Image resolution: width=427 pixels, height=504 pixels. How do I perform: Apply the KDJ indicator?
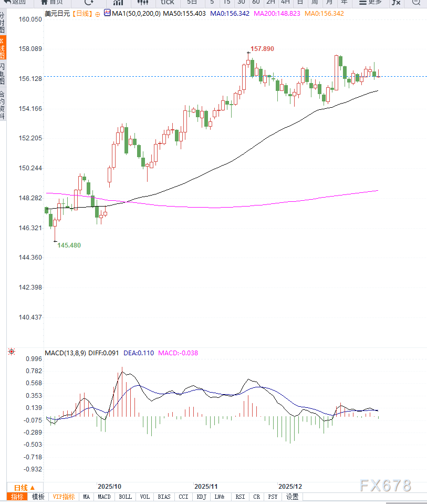click(x=202, y=497)
